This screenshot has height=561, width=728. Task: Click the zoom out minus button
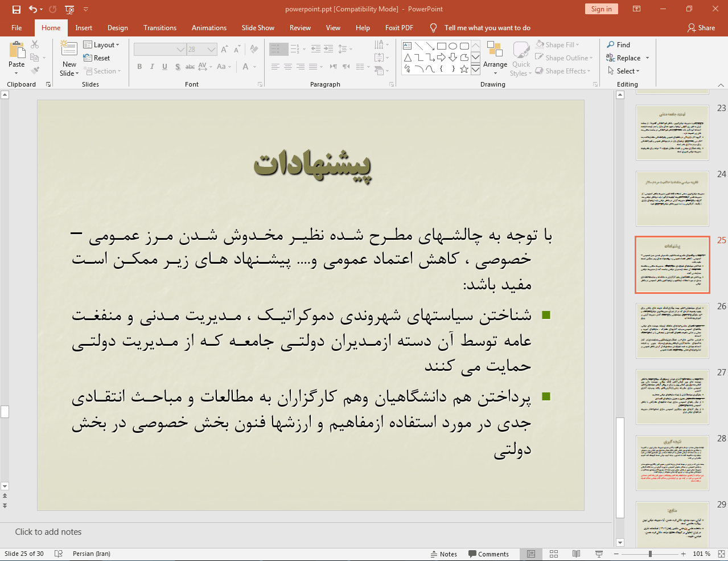pos(616,554)
